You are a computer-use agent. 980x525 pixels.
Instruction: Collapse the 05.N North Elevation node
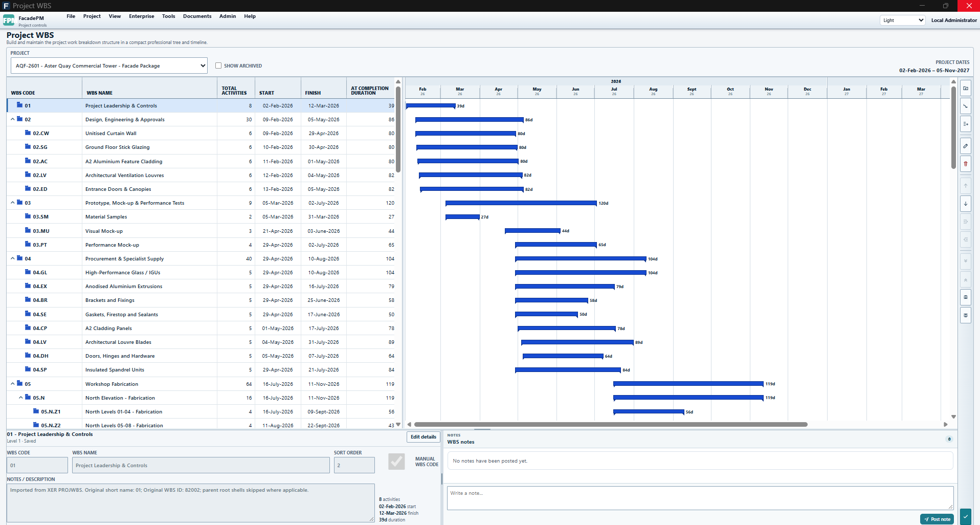coord(21,398)
